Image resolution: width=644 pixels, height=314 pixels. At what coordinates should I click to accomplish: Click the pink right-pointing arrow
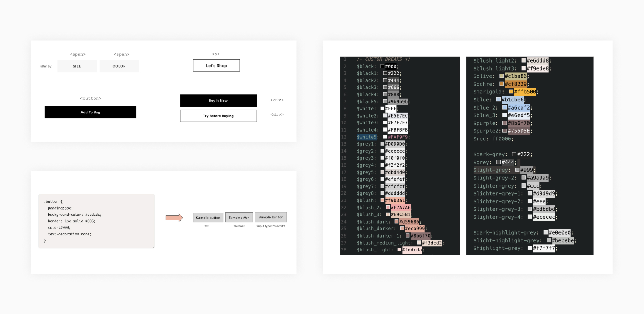pos(174,218)
